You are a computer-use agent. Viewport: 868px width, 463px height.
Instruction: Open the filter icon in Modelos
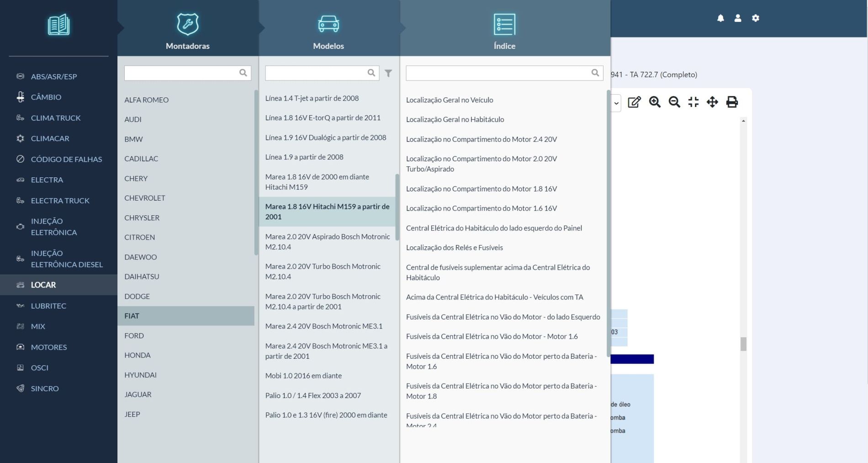click(388, 73)
